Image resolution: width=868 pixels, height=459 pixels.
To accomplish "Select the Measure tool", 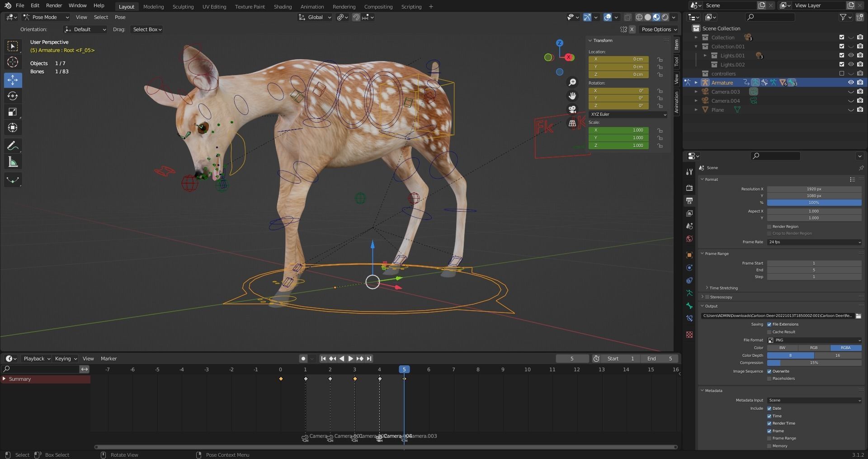I will 13,162.
